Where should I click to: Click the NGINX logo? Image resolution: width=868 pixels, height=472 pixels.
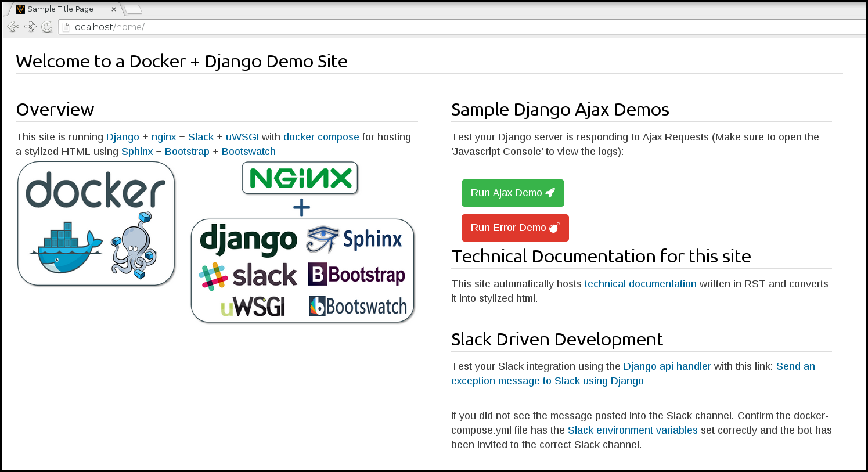click(x=300, y=178)
